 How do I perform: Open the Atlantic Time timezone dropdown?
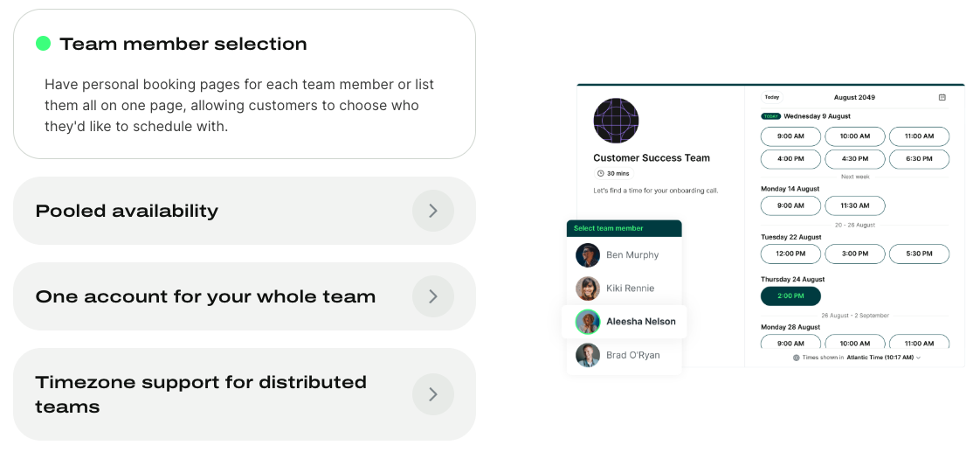tap(883, 358)
